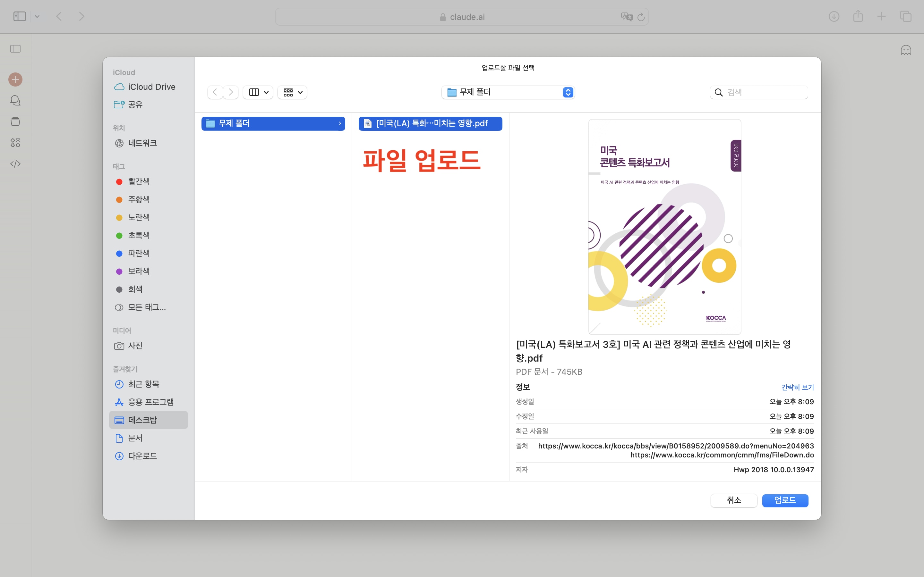Open the Safari downloads icon

834,16
